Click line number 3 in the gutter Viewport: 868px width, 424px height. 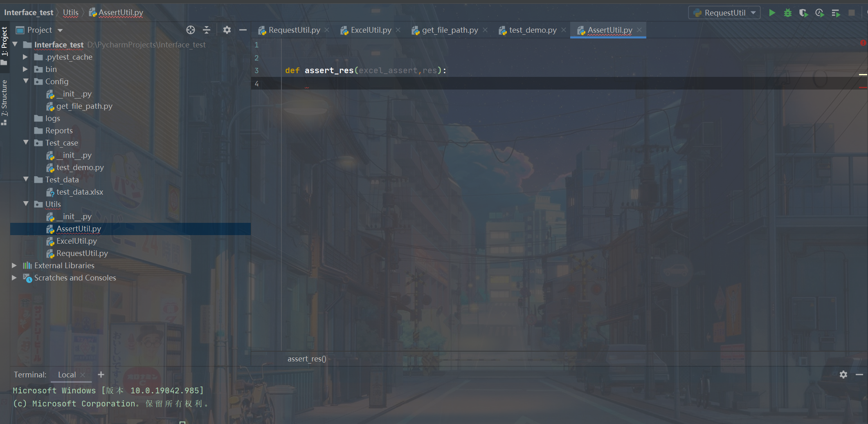257,70
